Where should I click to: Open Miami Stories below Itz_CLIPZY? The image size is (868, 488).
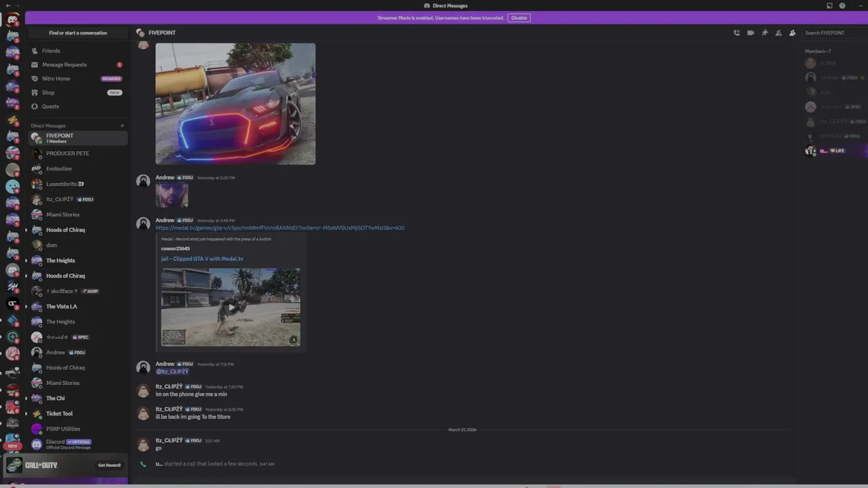coord(77,215)
